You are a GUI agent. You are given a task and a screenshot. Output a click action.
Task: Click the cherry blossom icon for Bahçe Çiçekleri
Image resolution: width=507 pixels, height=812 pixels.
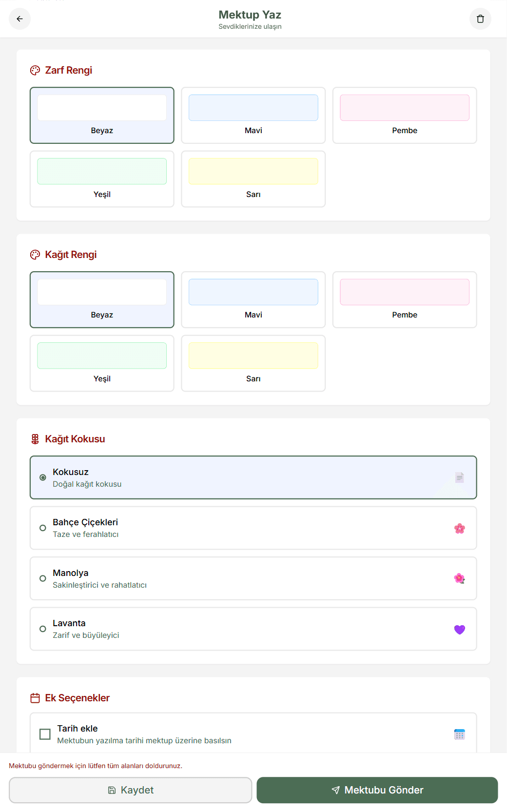(459, 529)
